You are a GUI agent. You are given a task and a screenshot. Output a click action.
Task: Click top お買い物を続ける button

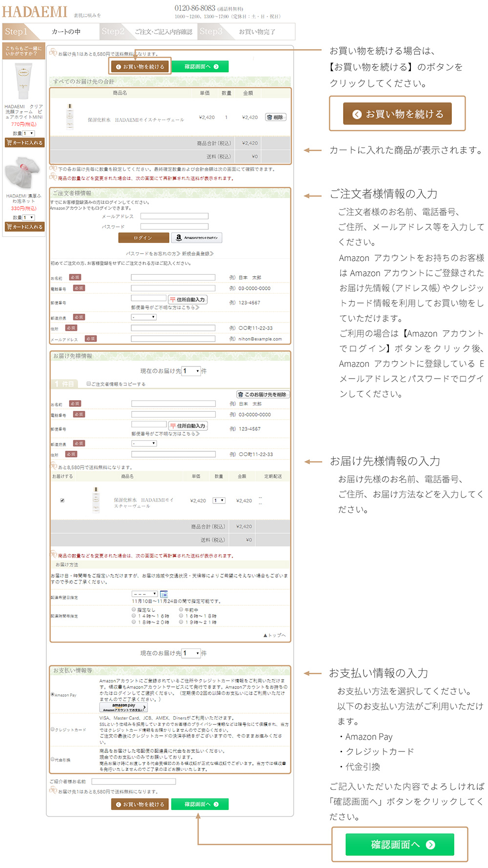click(140, 66)
